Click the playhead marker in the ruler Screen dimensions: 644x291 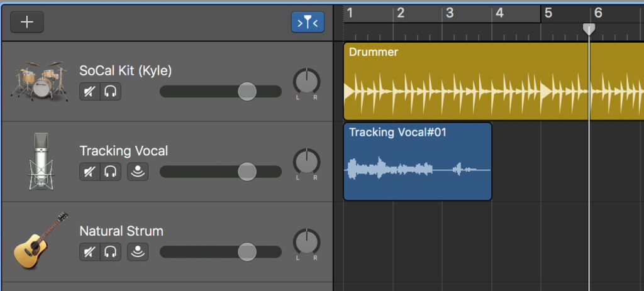coord(589,29)
